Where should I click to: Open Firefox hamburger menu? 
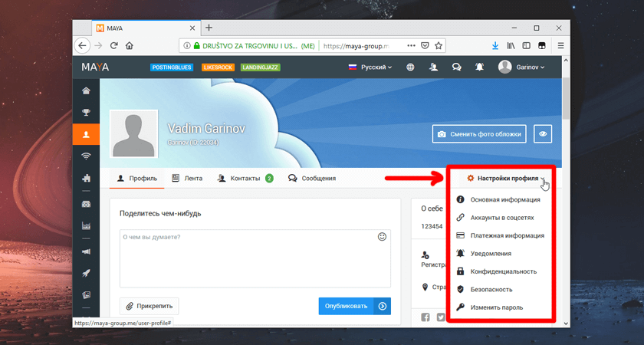(x=560, y=45)
